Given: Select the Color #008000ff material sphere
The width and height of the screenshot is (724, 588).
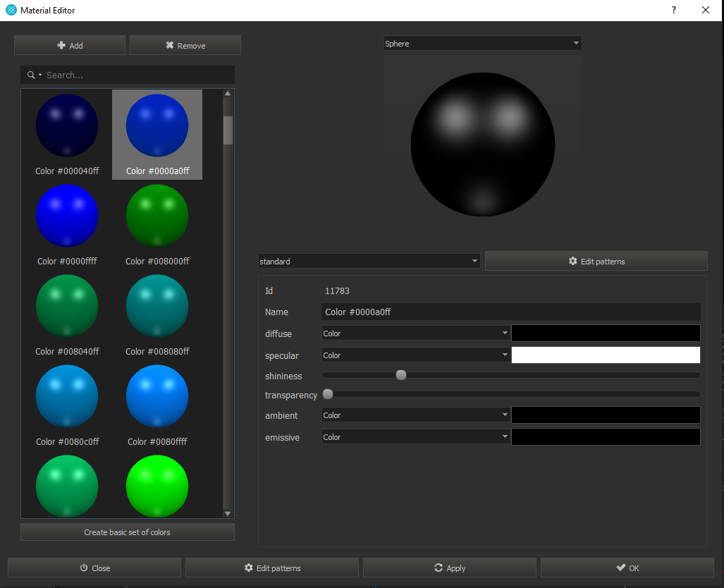Looking at the screenshot, I should coord(157,216).
